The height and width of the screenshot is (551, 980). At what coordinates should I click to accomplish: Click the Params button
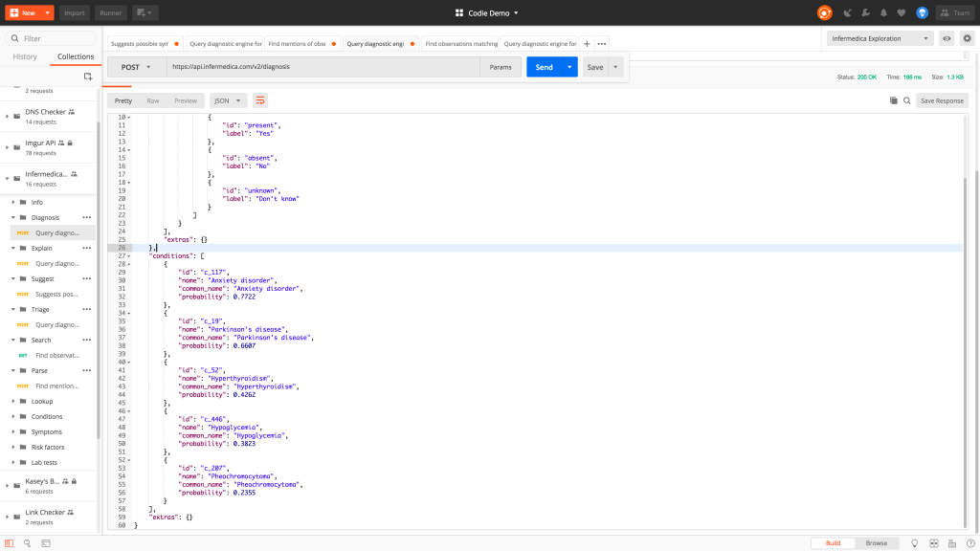pos(500,67)
